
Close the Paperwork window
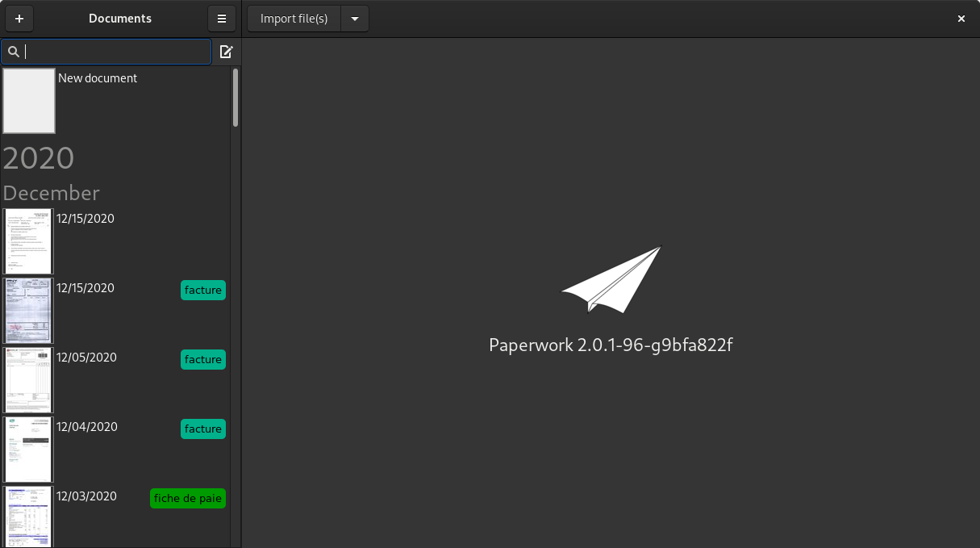pos(961,19)
